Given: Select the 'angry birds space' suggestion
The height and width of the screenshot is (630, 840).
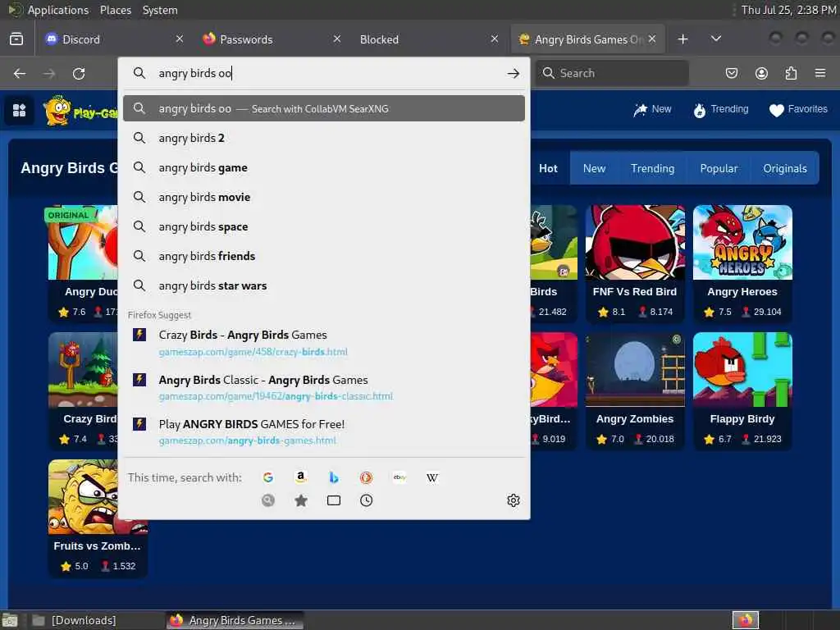Looking at the screenshot, I should [x=323, y=226].
